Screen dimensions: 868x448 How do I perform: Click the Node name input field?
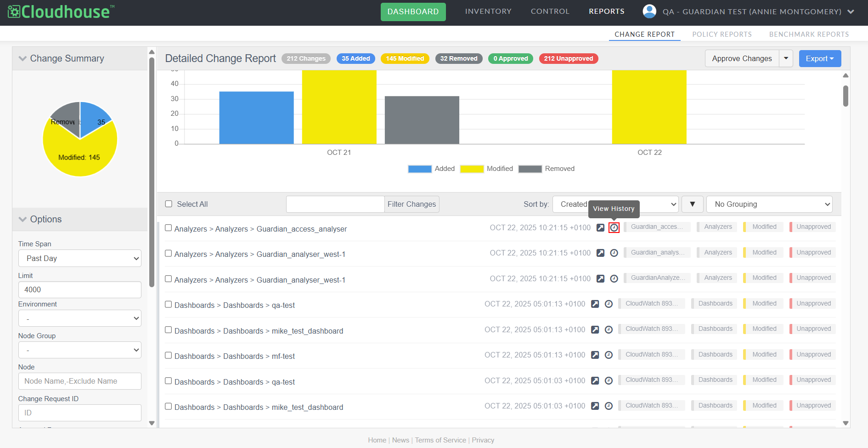pyautogui.click(x=80, y=381)
